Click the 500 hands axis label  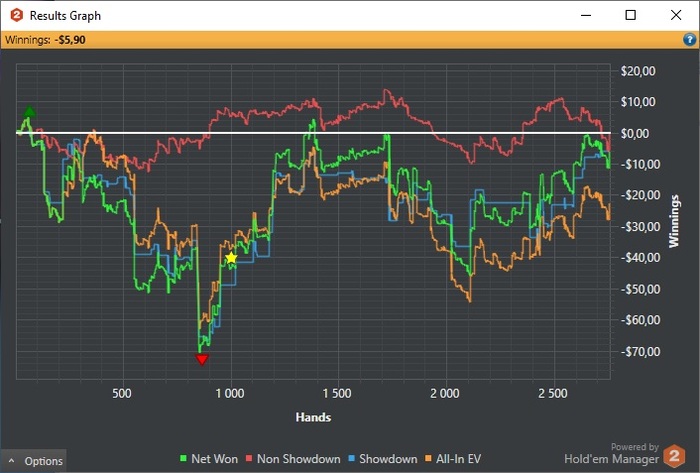click(x=122, y=394)
